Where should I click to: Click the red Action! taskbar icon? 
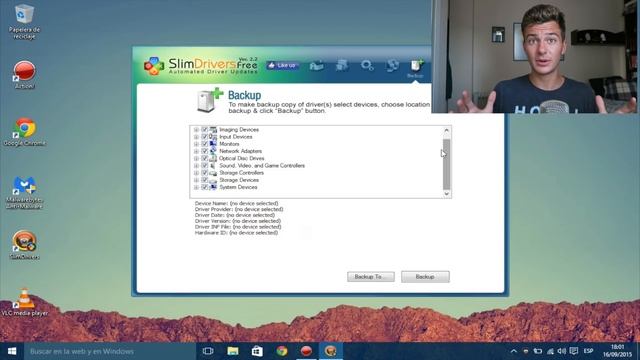coord(306,351)
